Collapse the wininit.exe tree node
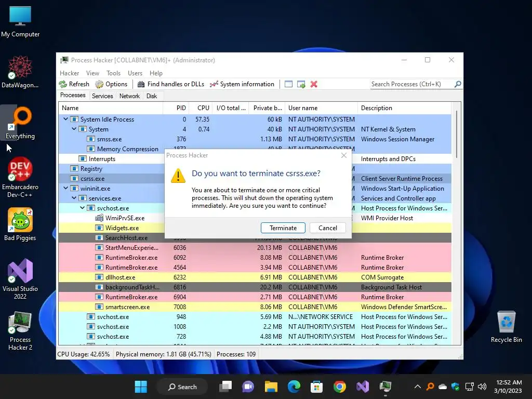The height and width of the screenshot is (399, 532). 65,188
